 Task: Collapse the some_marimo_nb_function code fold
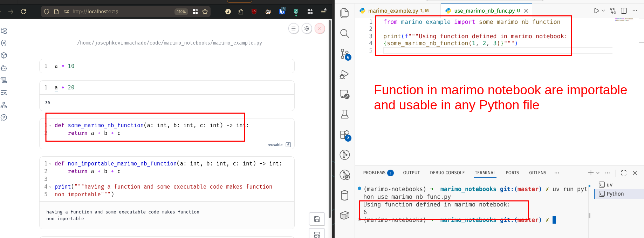(50, 125)
